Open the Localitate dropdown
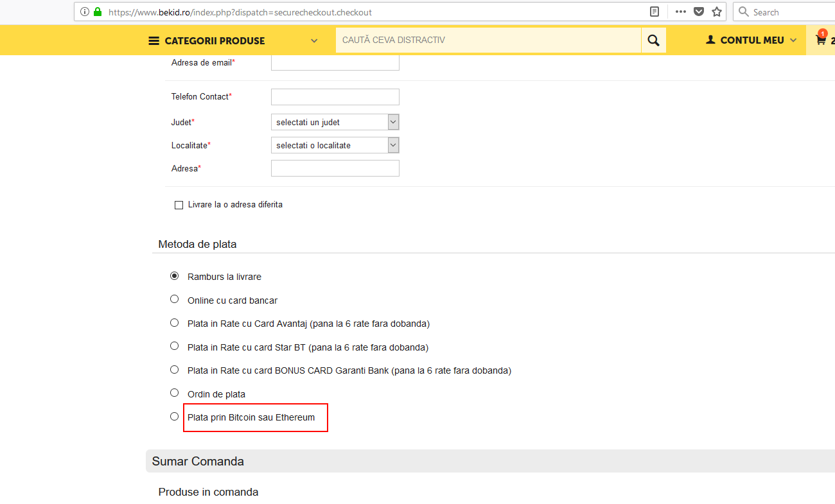The width and height of the screenshot is (835, 504). pyautogui.click(x=335, y=145)
